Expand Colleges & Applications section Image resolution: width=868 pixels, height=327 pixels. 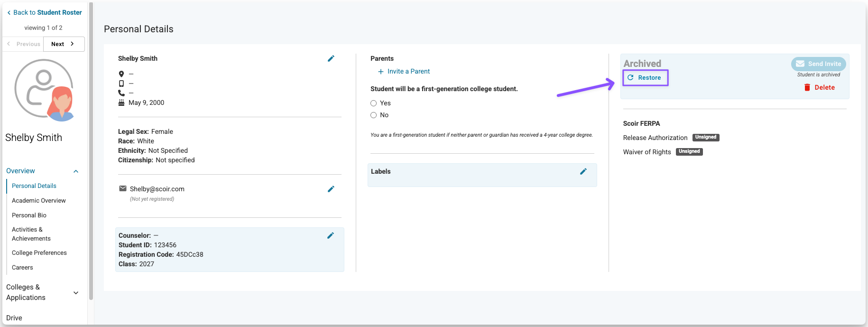point(76,293)
